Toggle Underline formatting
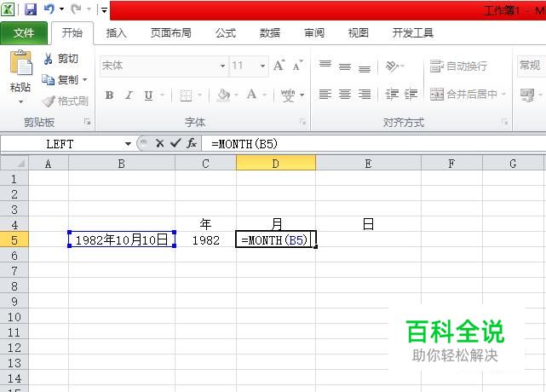The image size is (546, 392). [x=148, y=95]
